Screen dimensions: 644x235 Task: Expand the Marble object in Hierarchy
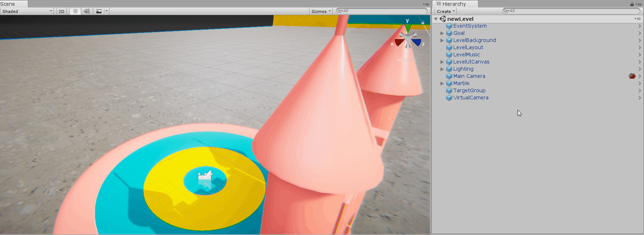(442, 83)
